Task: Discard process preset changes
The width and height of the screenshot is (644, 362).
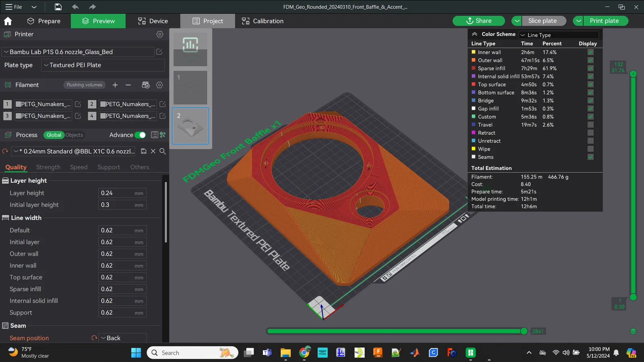Action: click(x=153, y=151)
